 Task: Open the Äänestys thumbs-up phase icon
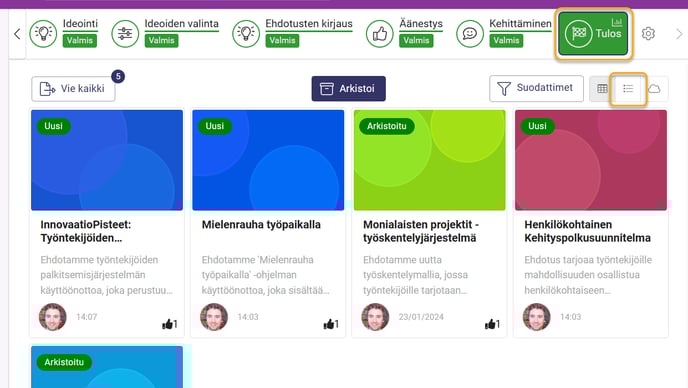tap(380, 33)
